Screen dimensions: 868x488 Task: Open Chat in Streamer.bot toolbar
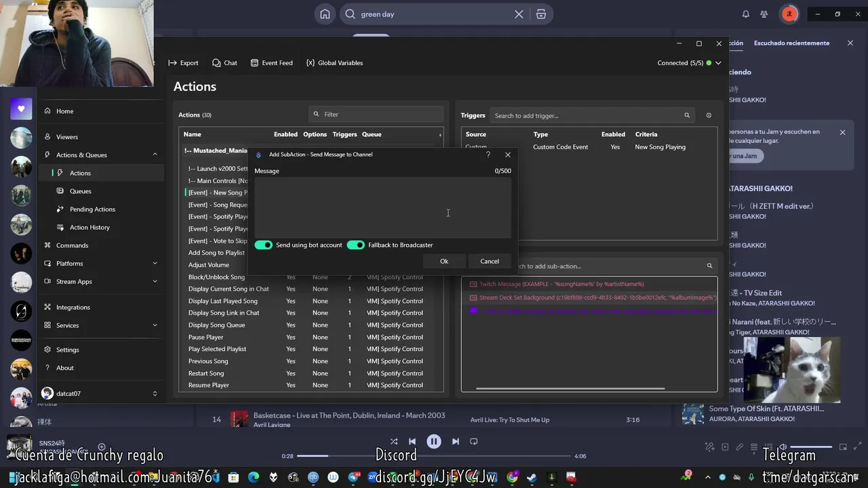tap(224, 63)
